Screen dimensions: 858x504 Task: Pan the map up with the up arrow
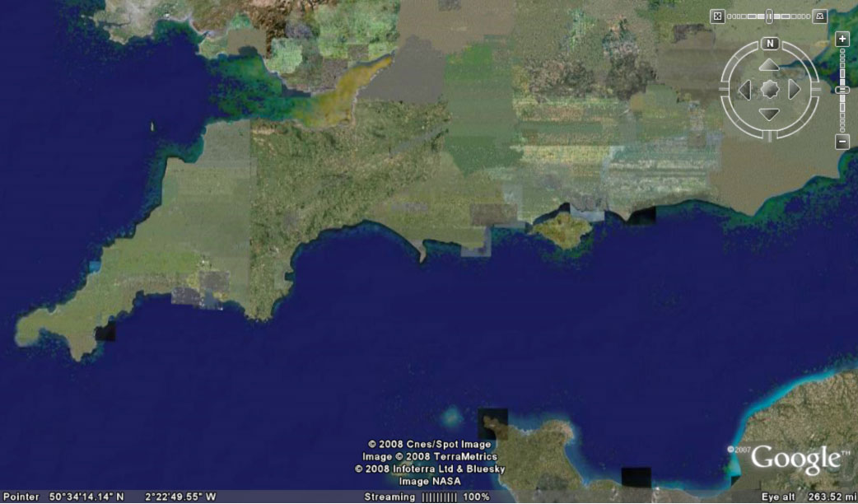[x=769, y=64]
